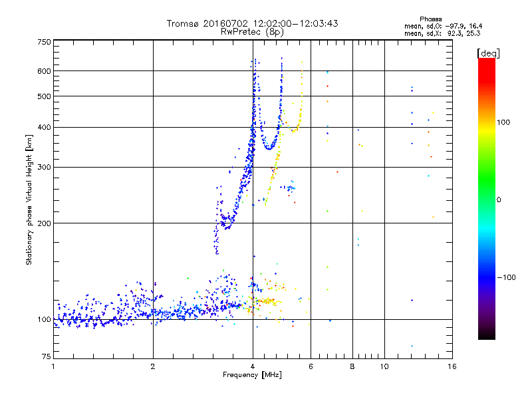Viewport: 532px width, 399px height.
Task: Click the '16' frequency axis tick label
Action: (x=452, y=366)
